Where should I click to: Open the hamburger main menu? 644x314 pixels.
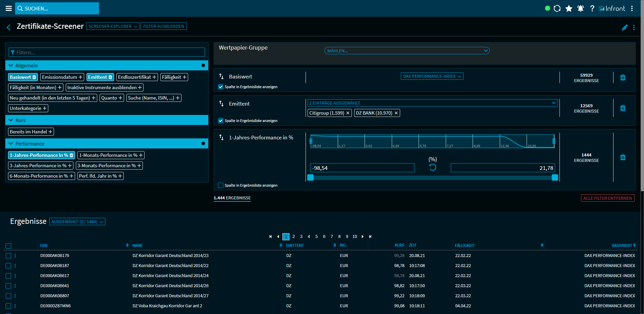pyautogui.click(x=9, y=8)
